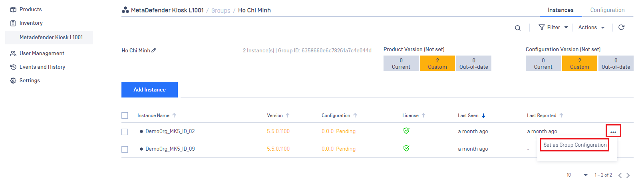Click version 5.5.0.1100 for DemoOrg_MK5_ID_02

tap(278, 131)
